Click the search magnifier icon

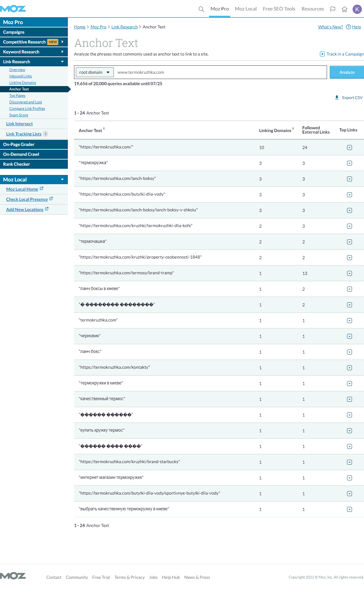(x=201, y=9)
